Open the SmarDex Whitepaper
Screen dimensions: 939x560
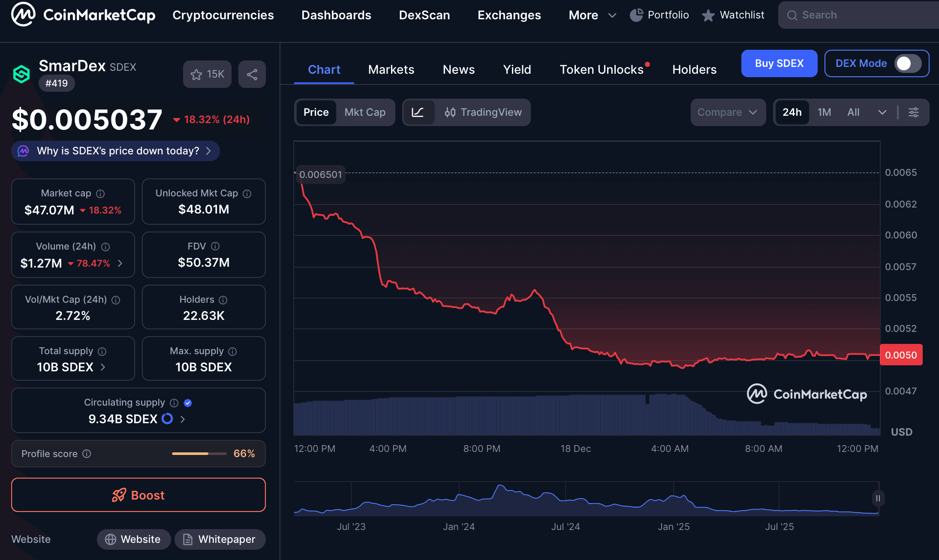pos(220,539)
